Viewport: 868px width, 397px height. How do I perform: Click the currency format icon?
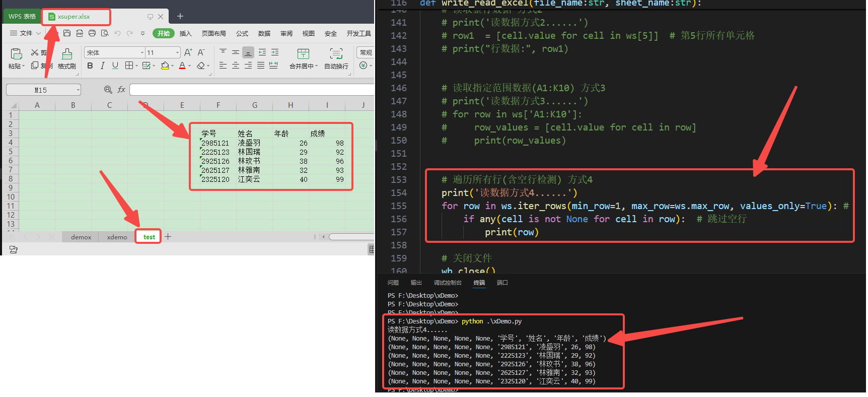(363, 65)
